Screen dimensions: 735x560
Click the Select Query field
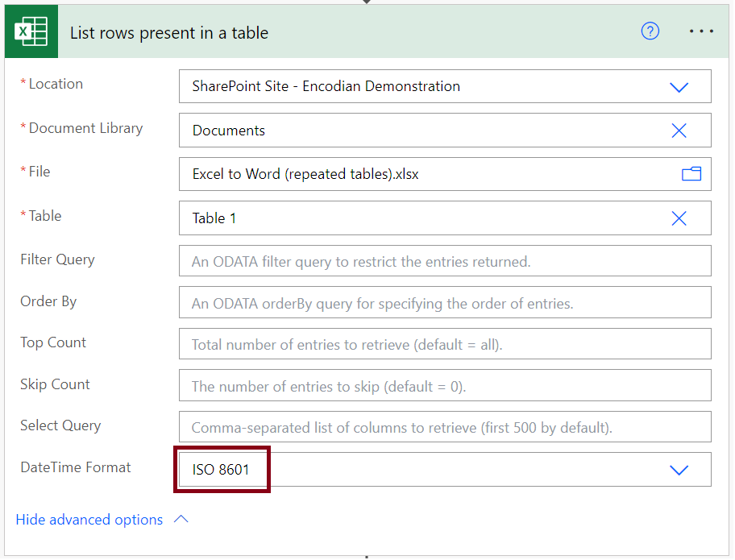pyautogui.click(x=446, y=427)
